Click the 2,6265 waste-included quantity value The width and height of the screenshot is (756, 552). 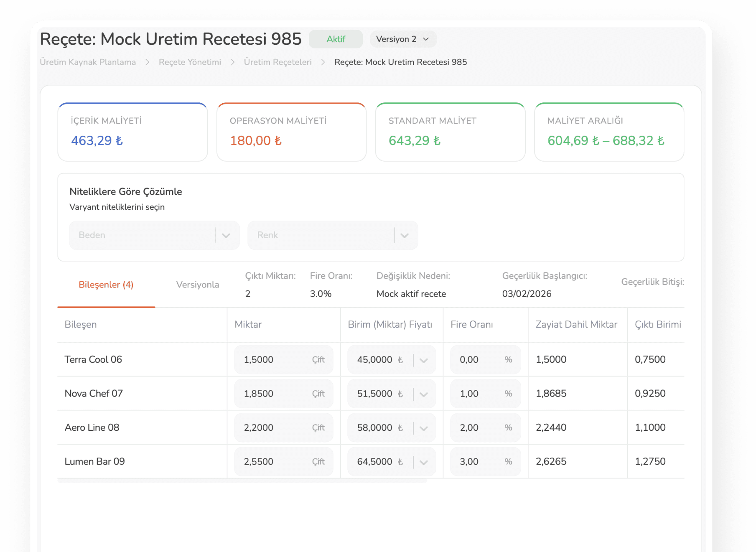[x=551, y=462]
